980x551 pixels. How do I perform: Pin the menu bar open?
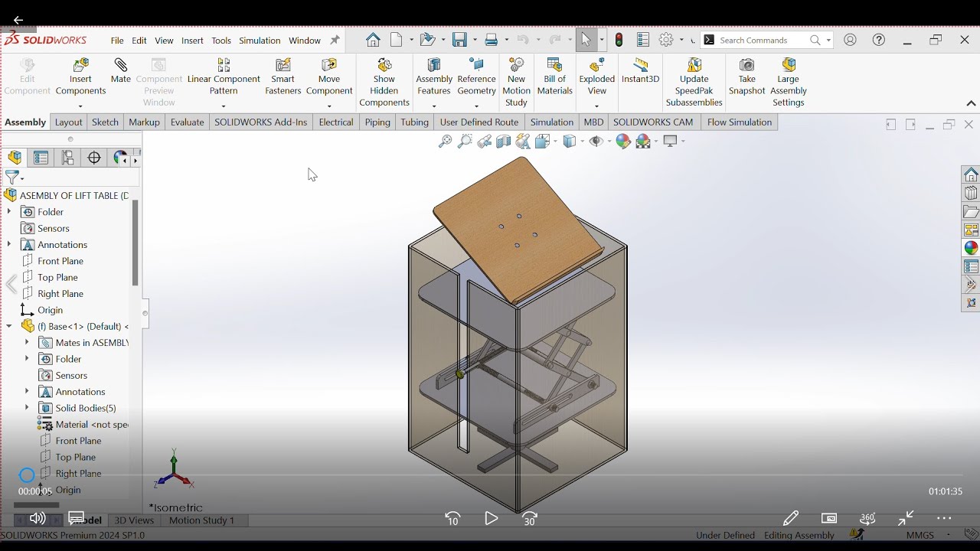(335, 41)
